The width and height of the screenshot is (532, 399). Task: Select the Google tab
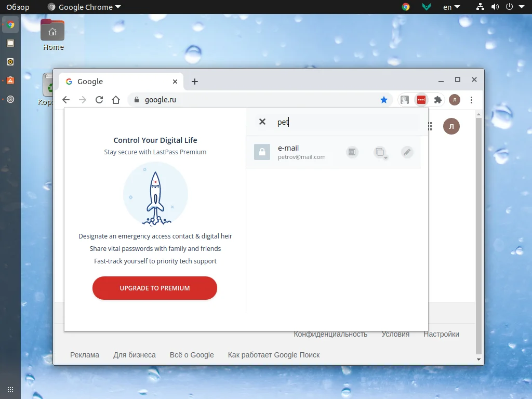tap(121, 82)
